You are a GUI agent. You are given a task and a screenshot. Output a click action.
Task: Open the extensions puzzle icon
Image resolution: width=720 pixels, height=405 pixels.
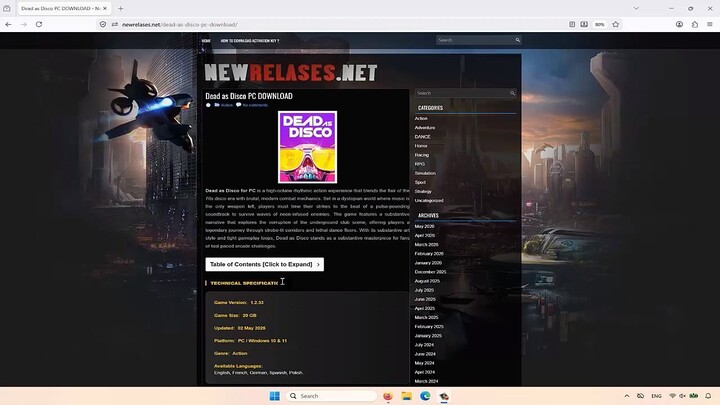pyautogui.click(x=695, y=24)
